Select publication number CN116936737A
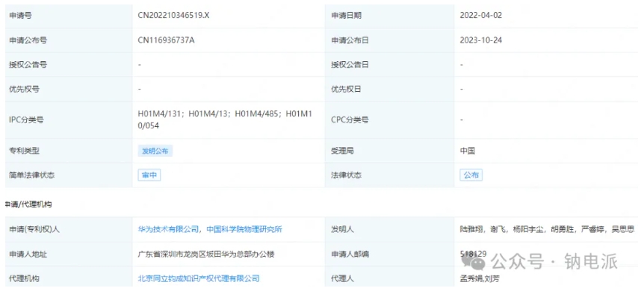Screen dimensions: 644x294 click(x=166, y=40)
